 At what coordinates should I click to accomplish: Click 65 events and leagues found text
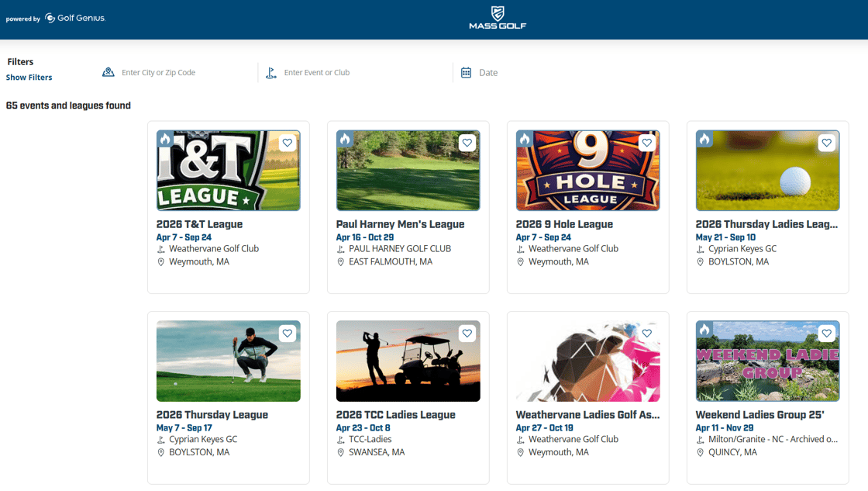[x=68, y=105]
